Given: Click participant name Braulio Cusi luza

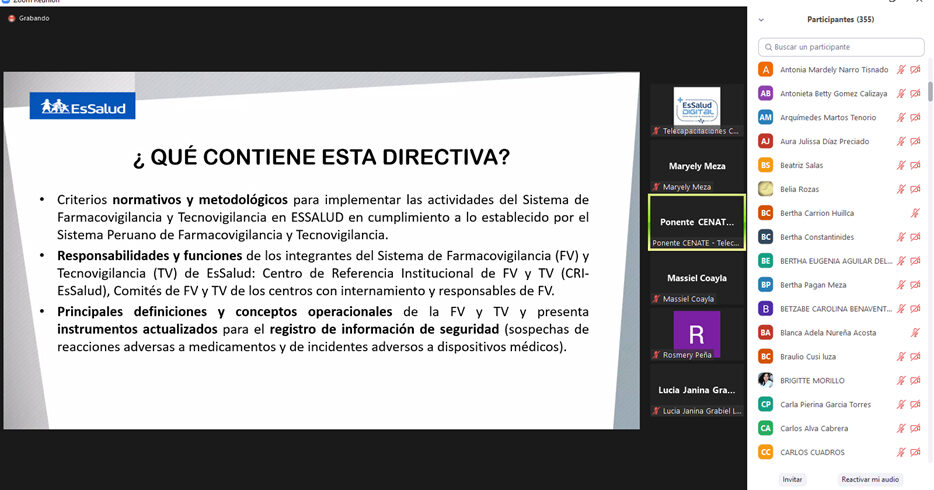Looking at the screenshot, I should [808, 357].
